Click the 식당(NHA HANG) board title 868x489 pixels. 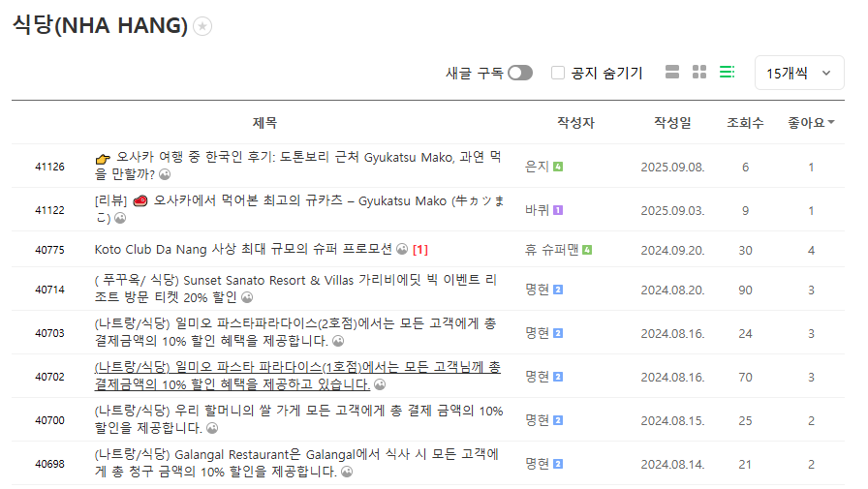click(100, 25)
